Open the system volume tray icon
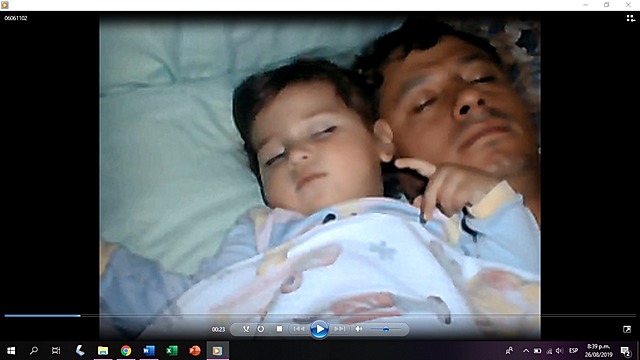The height and width of the screenshot is (360, 640). click(560, 351)
